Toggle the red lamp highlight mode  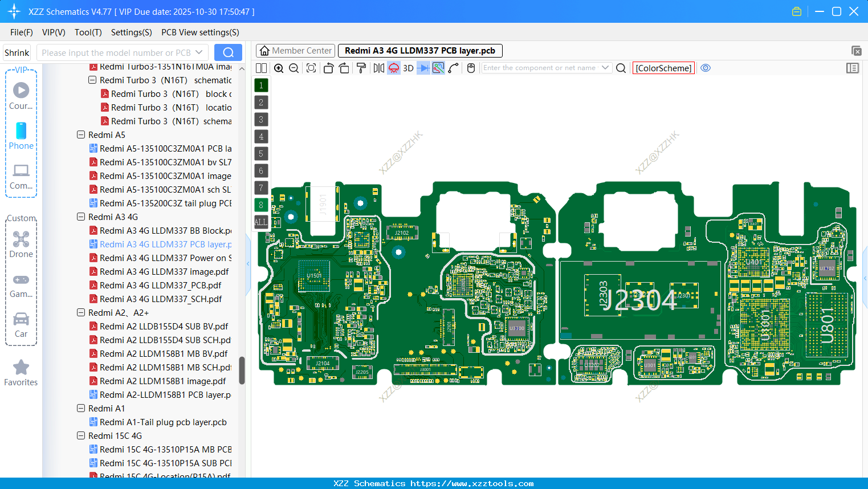(393, 67)
